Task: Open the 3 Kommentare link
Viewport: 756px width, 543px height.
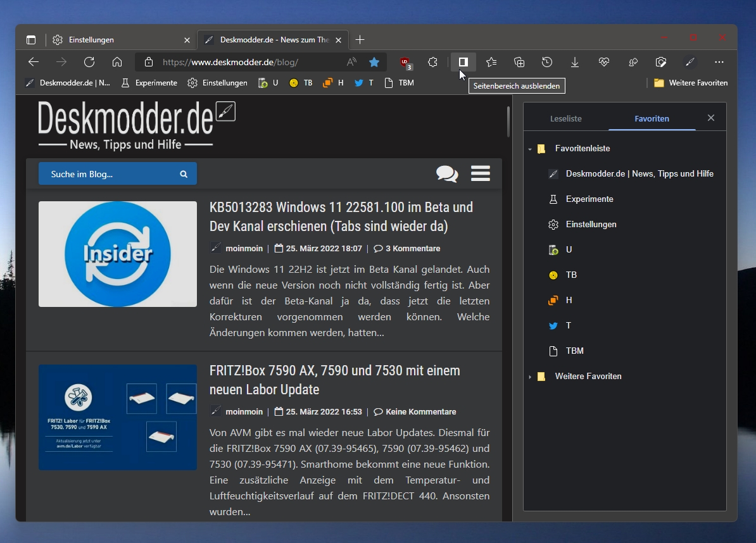Action: [407, 249]
